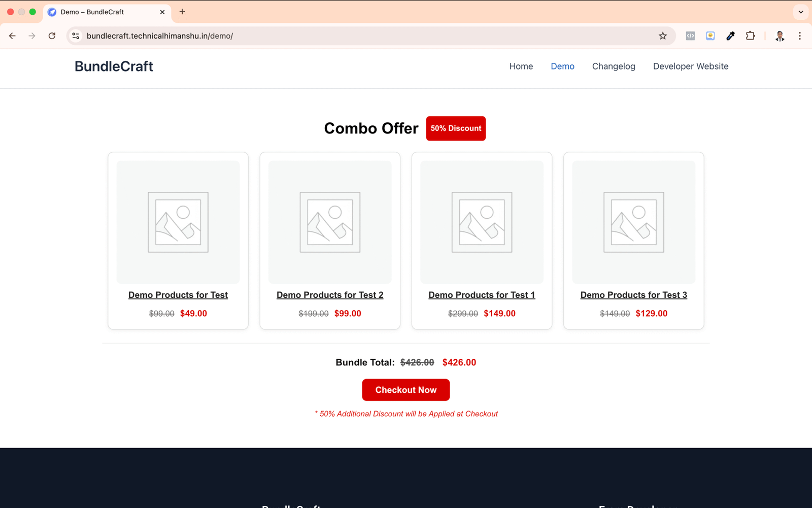
Task: Open Demo Products for Test 2 link
Action: point(330,295)
